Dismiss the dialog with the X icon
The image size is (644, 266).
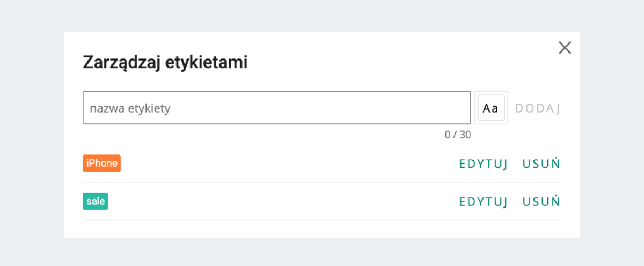(565, 48)
